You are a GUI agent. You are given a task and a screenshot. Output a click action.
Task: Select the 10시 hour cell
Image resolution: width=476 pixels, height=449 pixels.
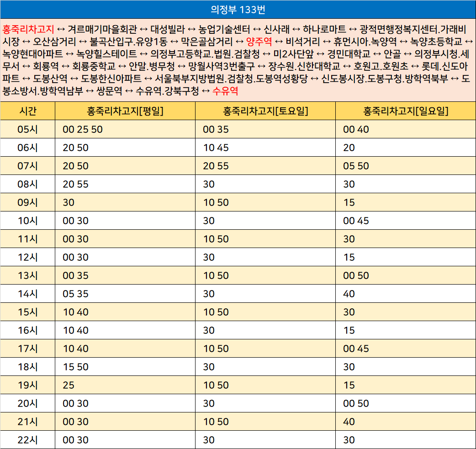click(x=27, y=221)
